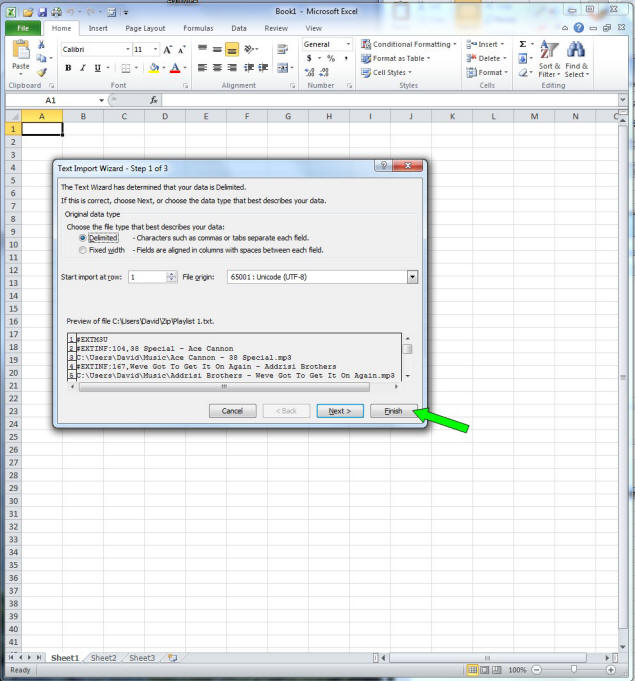The height and width of the screenshot is (681, 635).
Task: Switch to the Formulas tab
Action: [x=198, y=28]
